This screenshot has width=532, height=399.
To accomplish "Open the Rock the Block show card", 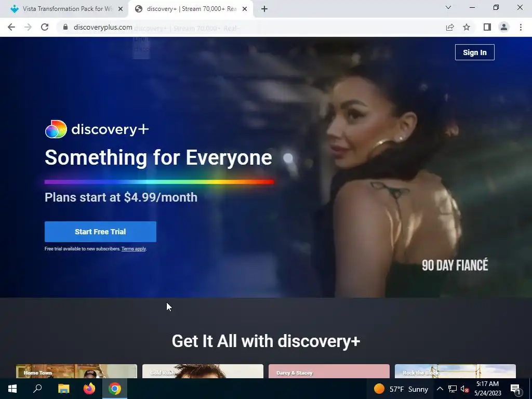I will (x=455, y=371).
